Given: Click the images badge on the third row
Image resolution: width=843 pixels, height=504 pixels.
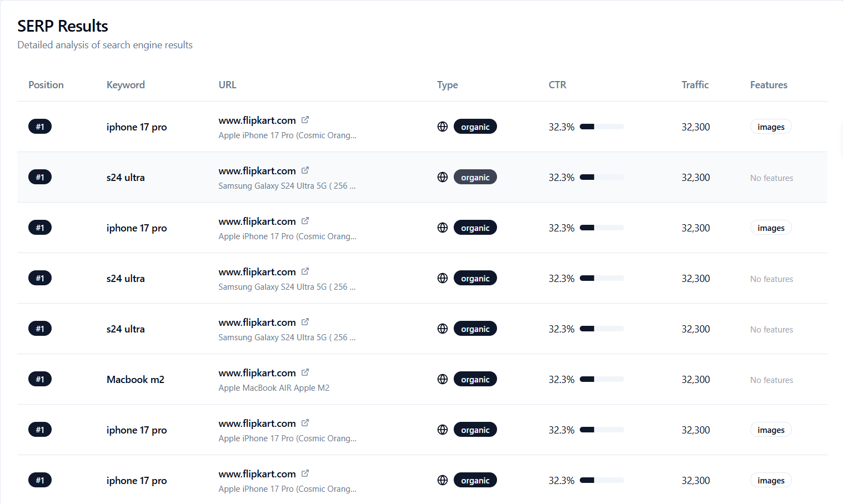Looking at the screenshot, I should point(771,227).
